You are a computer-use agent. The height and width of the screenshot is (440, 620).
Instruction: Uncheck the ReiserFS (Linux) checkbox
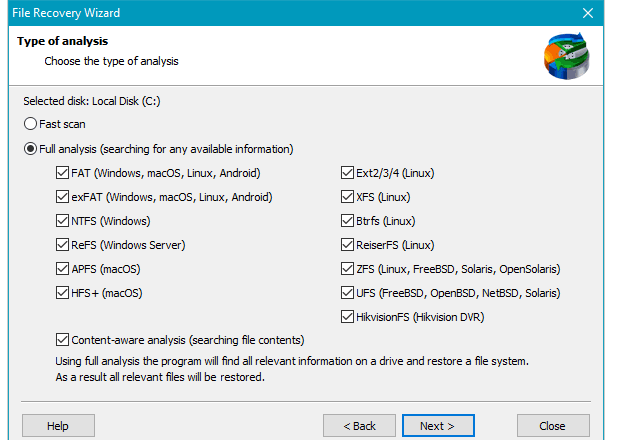click(347, 245)
